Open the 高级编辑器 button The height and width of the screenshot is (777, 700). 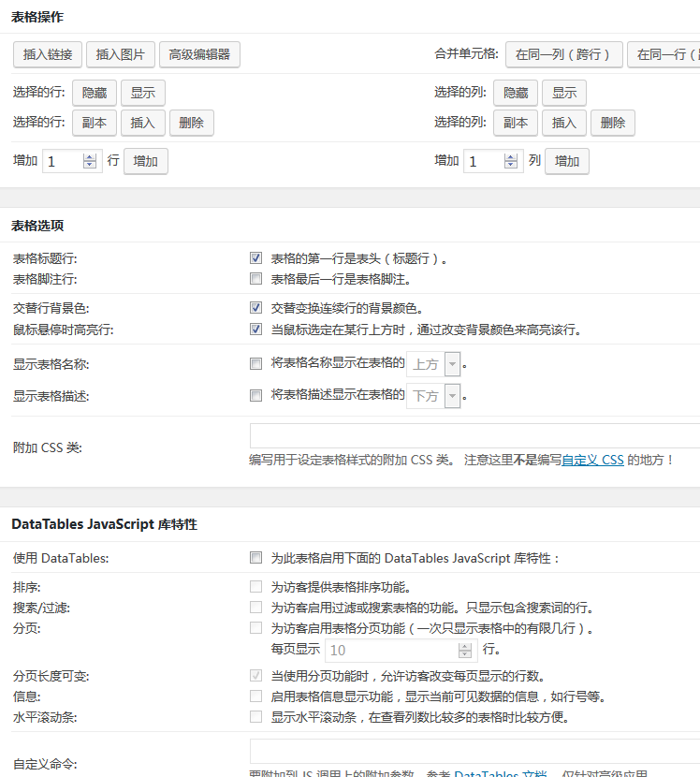click(x=199, y=54)
